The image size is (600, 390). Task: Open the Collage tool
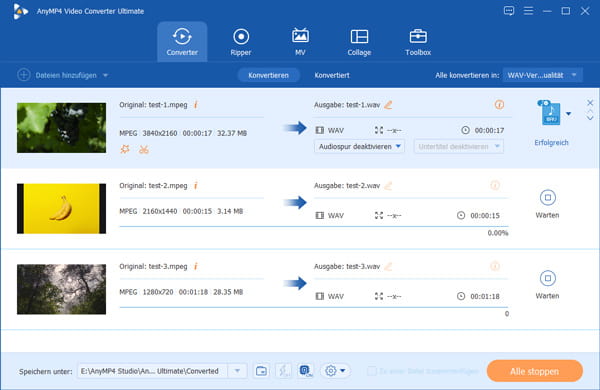click(x=359, y=42)
